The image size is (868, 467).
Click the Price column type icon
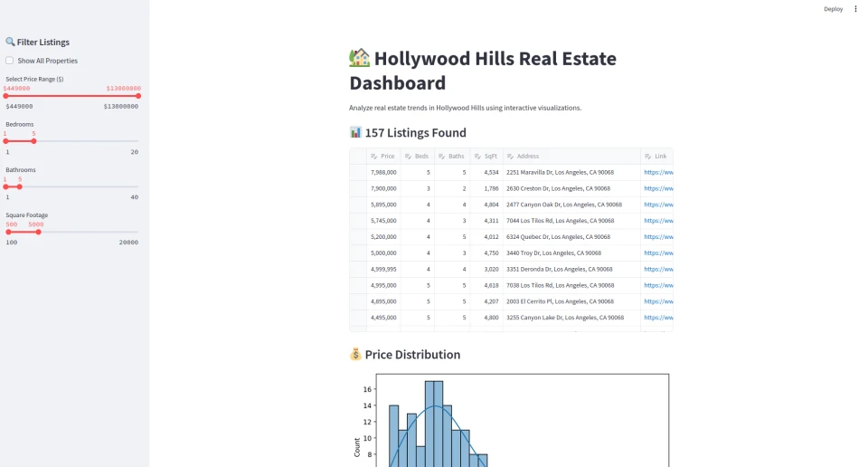[373, 157]
